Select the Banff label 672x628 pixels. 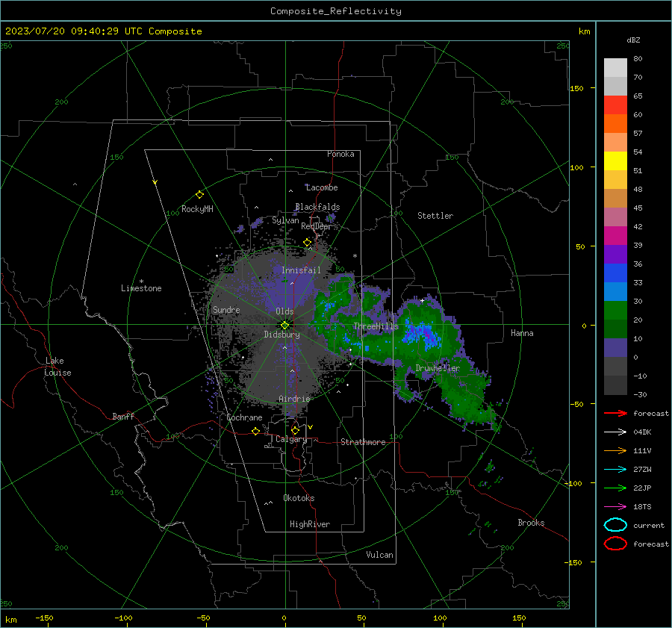(x=123, y=416)
